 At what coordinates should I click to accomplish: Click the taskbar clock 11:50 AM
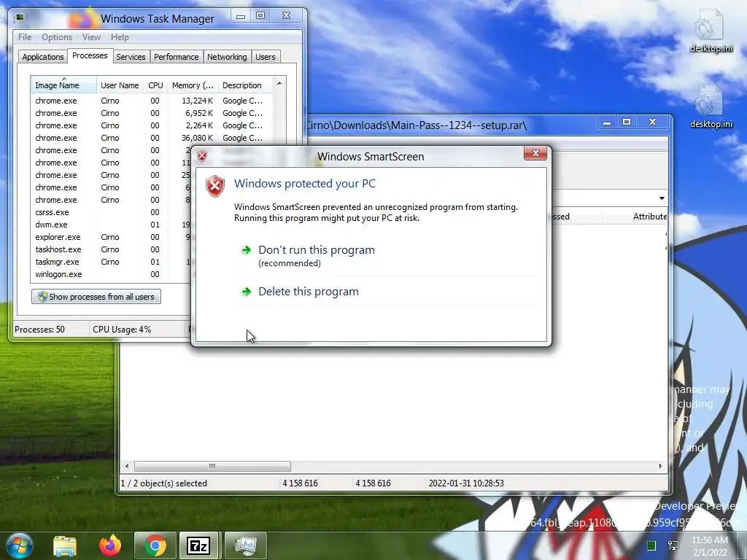(710, 546)
